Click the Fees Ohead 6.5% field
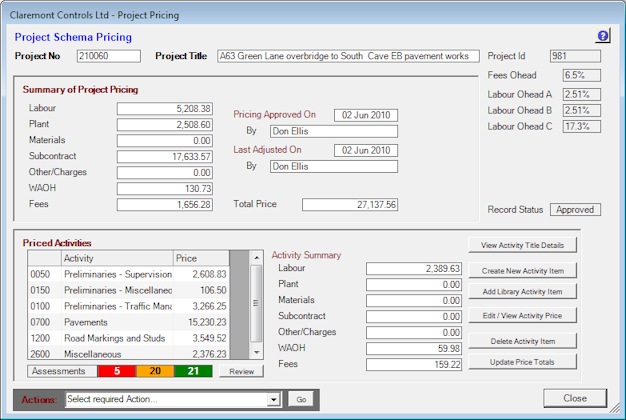 click(x=582, y=75)
